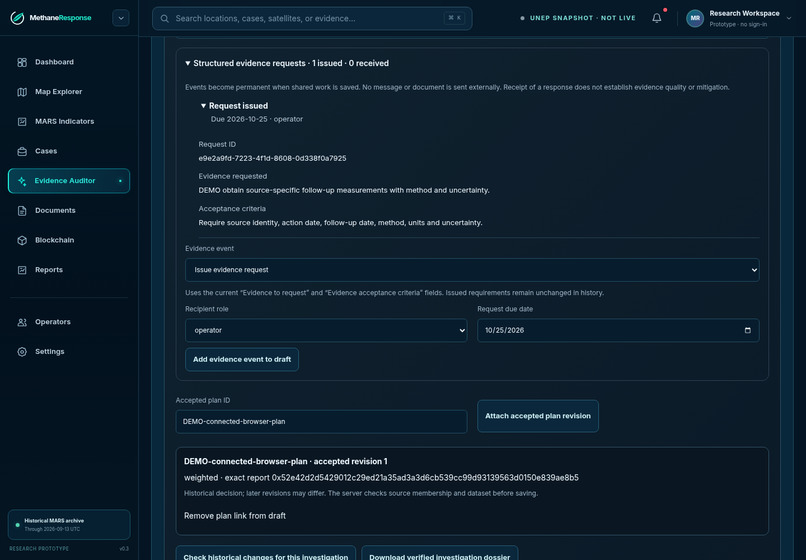Click the Require source identity acceptance criteria text
This screenshot has height=560, width=806.
coord(340,223)
